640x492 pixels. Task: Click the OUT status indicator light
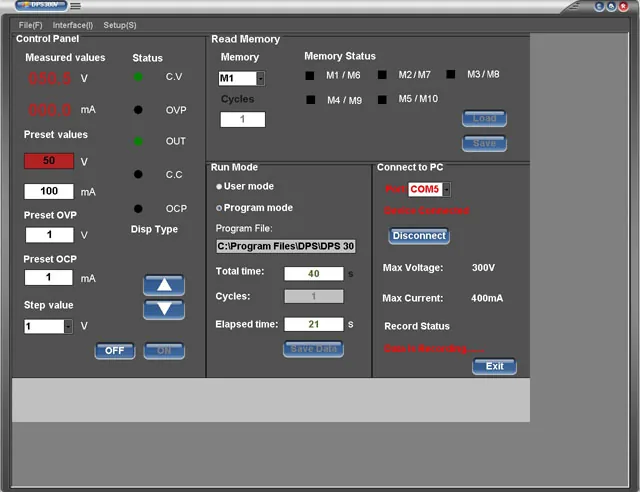pos(138,141)
